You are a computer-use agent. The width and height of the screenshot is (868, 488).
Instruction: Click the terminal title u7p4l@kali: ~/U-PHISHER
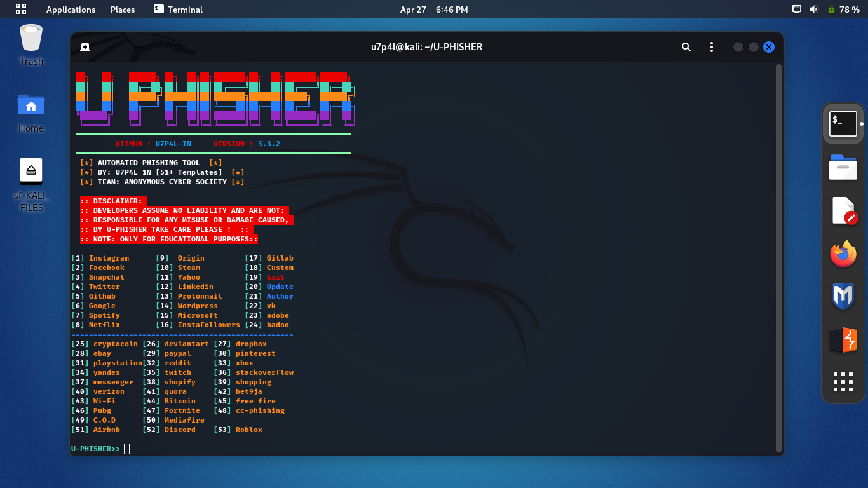point(426,47)
